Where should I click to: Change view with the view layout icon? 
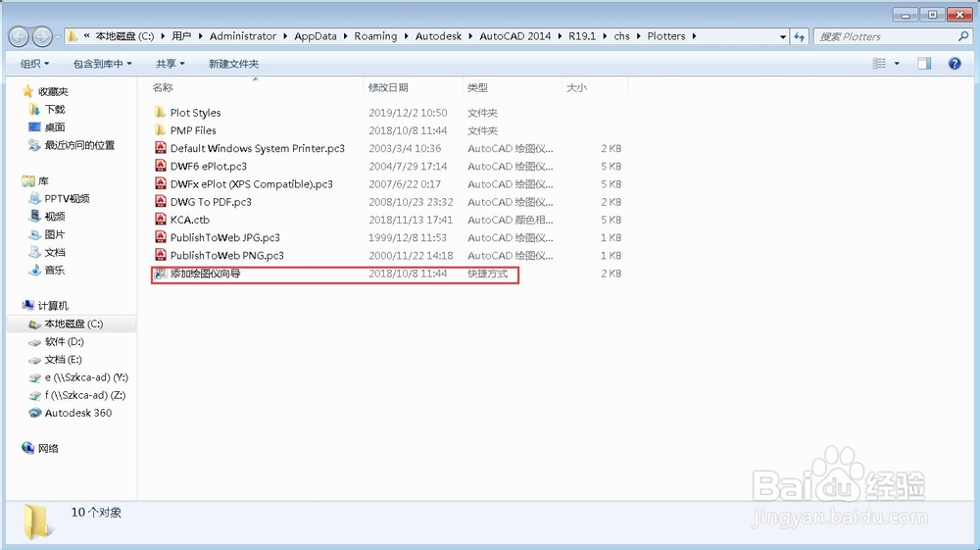click(x=879, y=63)
